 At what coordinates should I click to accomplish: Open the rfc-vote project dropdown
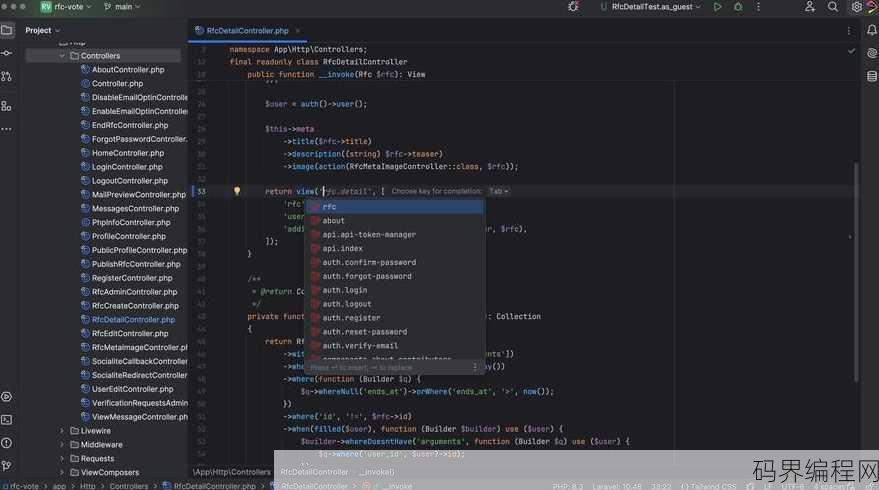point(66,7)
